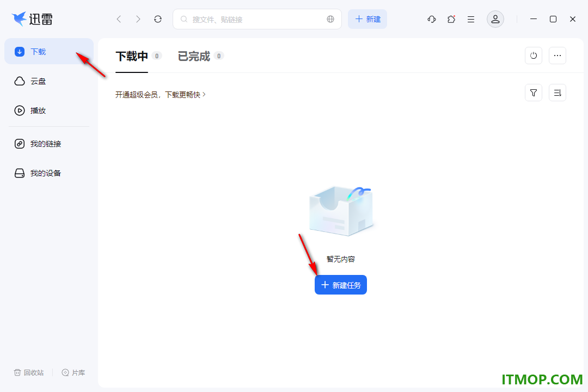Click the compass icon beside 片库
The image size is (588, 392).
pos(65,372)
